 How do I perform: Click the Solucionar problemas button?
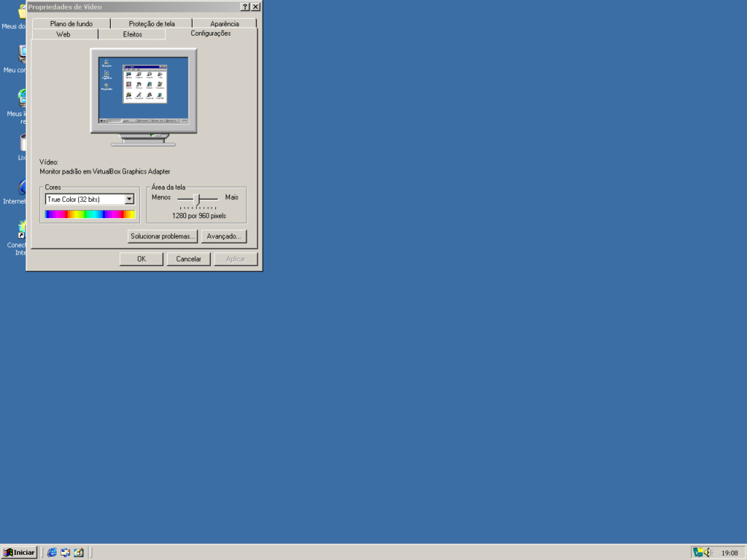(163, 236)
